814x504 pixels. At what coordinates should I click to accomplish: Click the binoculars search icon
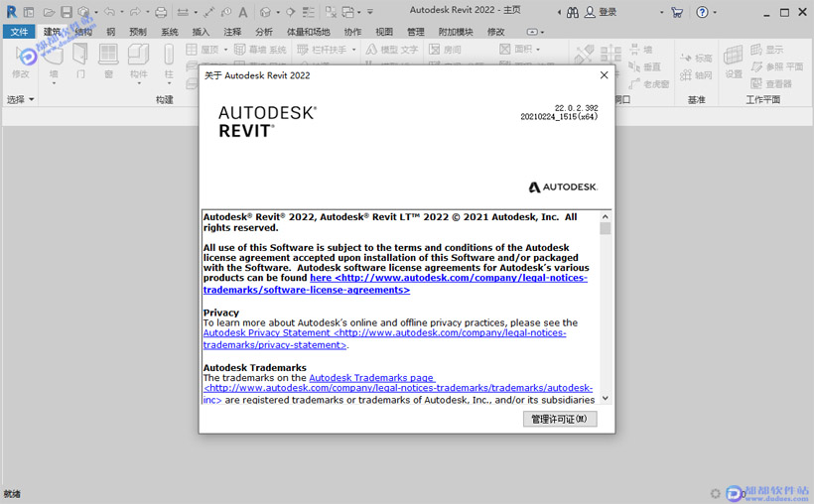(573, 13)
